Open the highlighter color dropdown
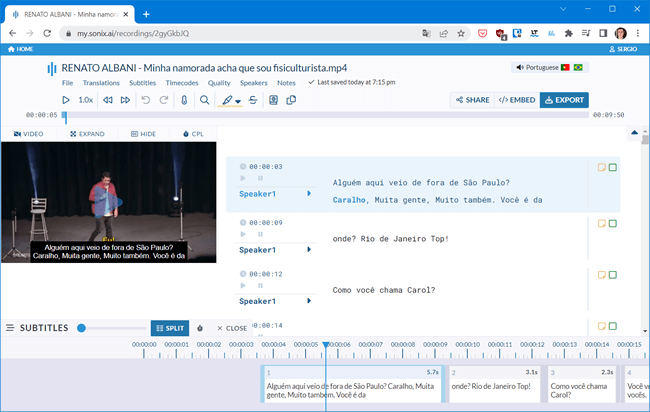Screen dimensions: 650x412 (x=239, y=101)
